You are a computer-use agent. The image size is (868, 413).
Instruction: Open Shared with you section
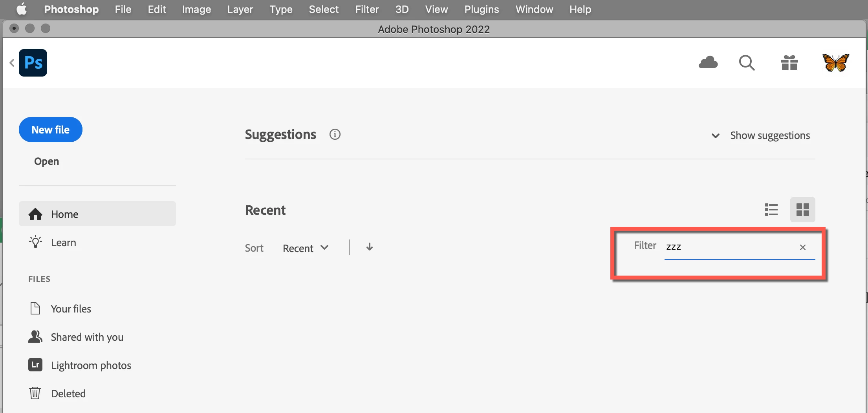[97, 337]
